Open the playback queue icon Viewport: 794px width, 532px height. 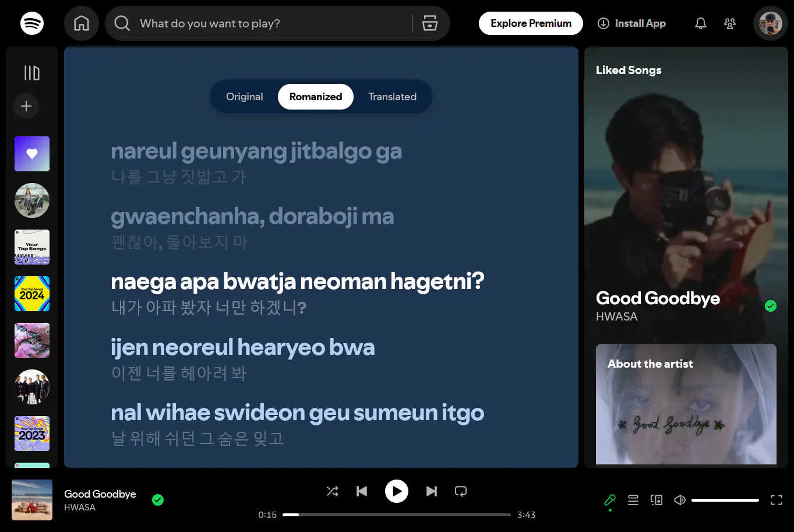tap(633, 500)
